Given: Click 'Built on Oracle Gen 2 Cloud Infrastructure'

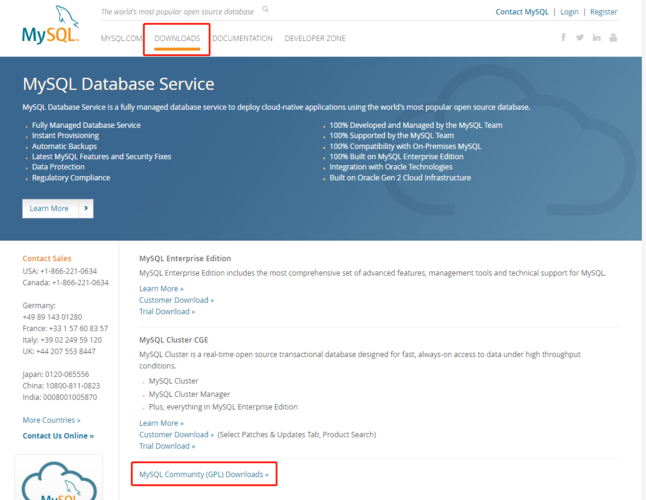Looking at the screenshot, I should tap(400, 178).
